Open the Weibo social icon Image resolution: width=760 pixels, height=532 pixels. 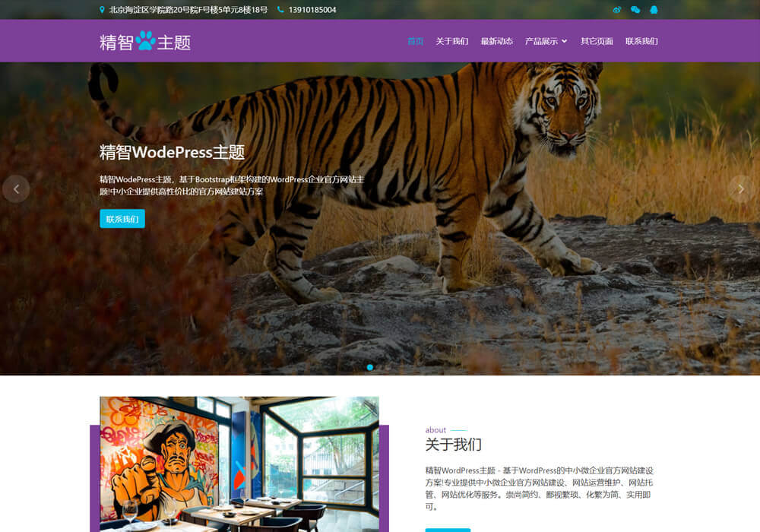(617, 10)
